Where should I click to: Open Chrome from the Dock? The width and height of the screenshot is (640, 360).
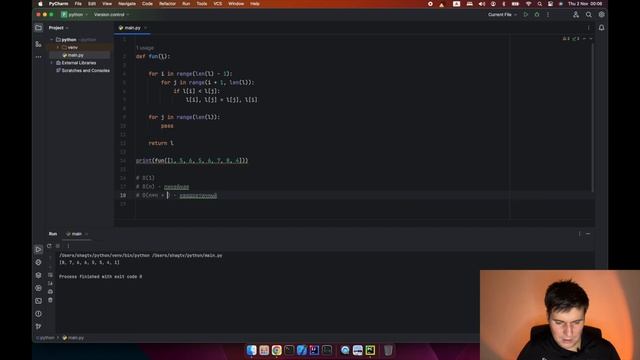point(276,350)
